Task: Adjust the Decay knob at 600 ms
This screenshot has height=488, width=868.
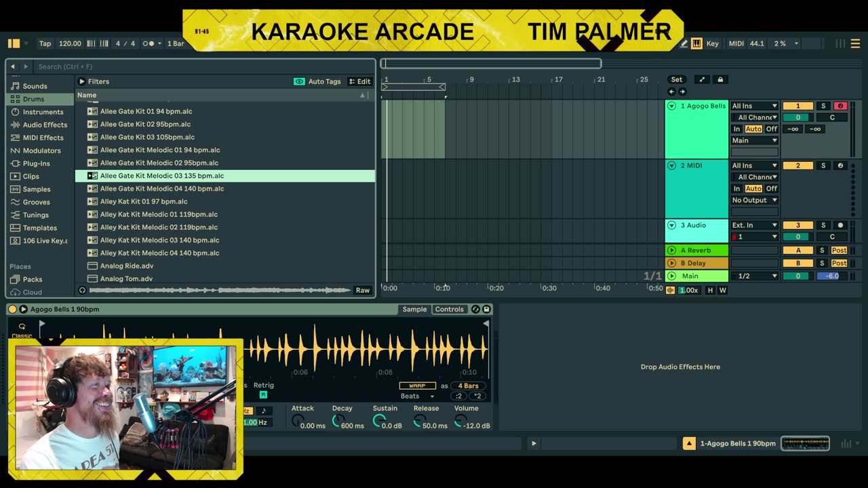Action: click(338, 422)
